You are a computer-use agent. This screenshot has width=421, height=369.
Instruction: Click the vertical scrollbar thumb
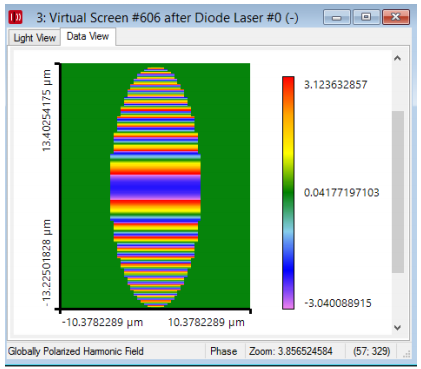click(398, 192)
